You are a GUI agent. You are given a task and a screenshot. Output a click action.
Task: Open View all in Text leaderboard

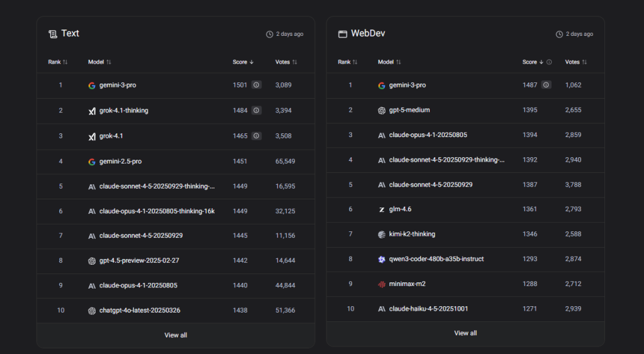(176, 335)
